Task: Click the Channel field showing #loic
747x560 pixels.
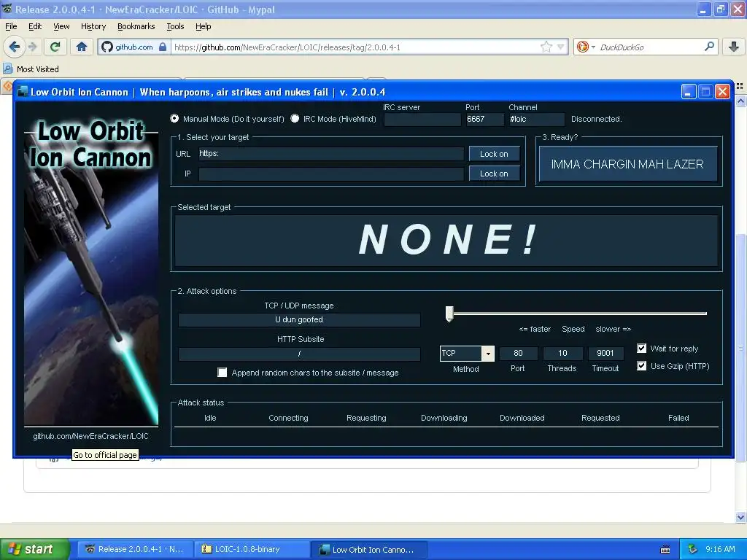Action: tap(536, 119)
